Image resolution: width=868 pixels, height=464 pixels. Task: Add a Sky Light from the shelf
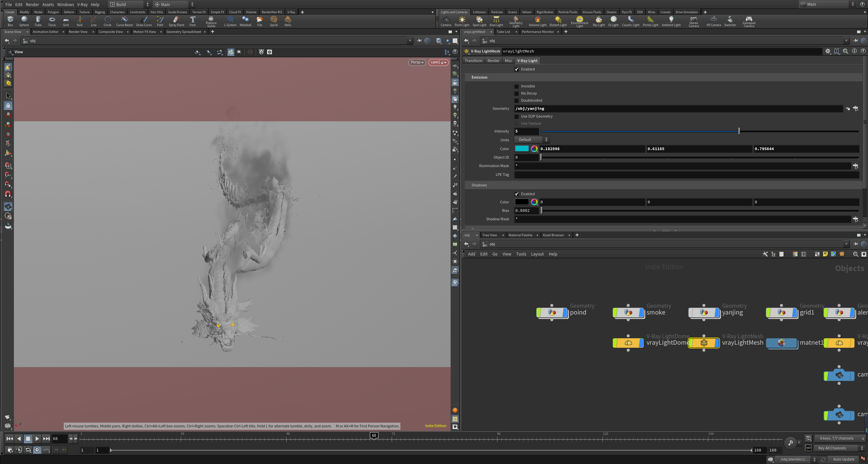(x=598, y=21)
